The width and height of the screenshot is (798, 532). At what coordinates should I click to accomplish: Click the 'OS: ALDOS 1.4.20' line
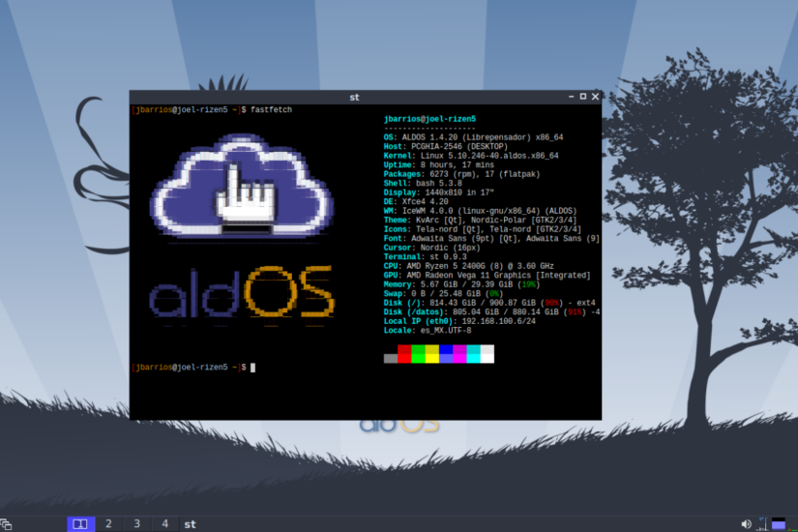tap(473, 137)
